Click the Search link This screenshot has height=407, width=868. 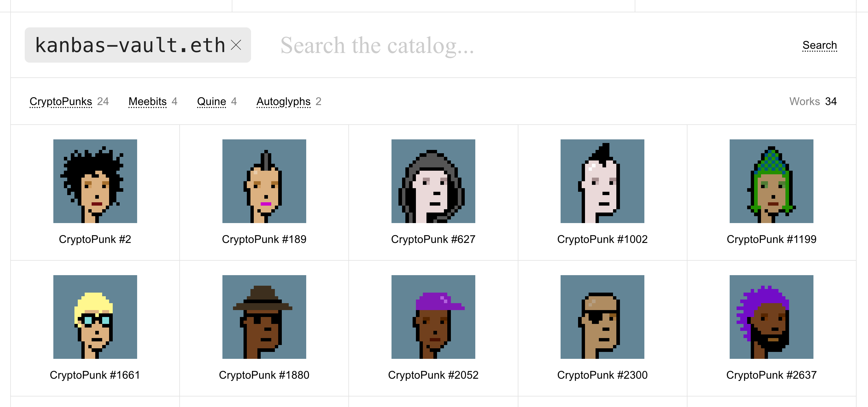(x=819, y=45)
